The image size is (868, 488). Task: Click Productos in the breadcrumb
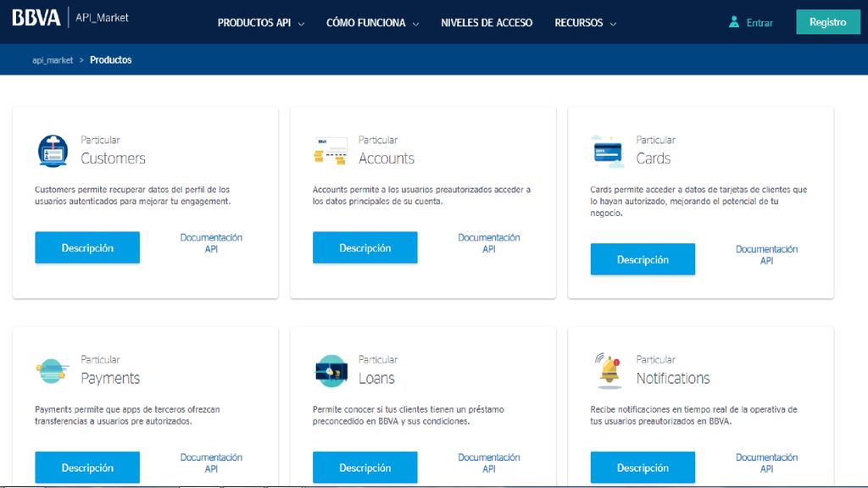coord(111,60)
